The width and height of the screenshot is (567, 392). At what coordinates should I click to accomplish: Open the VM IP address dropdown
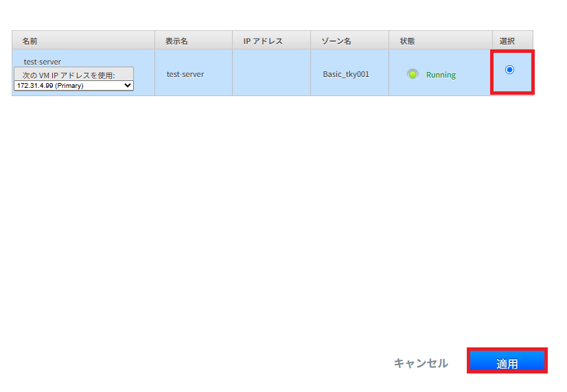(73, 86)
